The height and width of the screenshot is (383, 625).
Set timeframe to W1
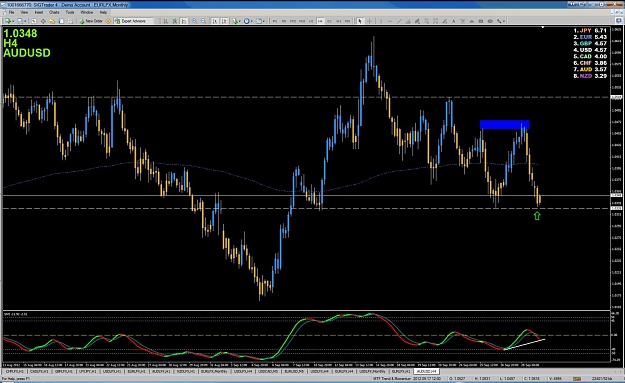pos(339,21)
